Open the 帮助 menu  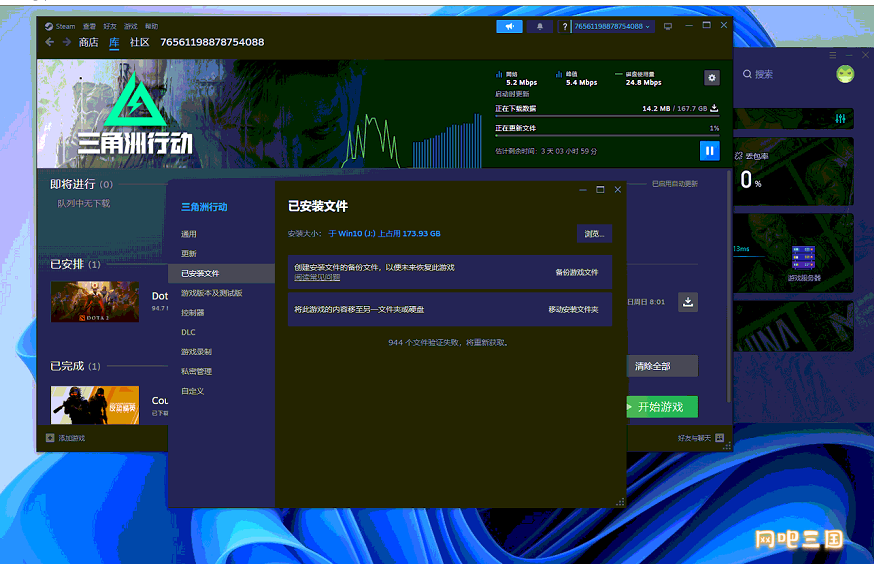tap(151, 26)
